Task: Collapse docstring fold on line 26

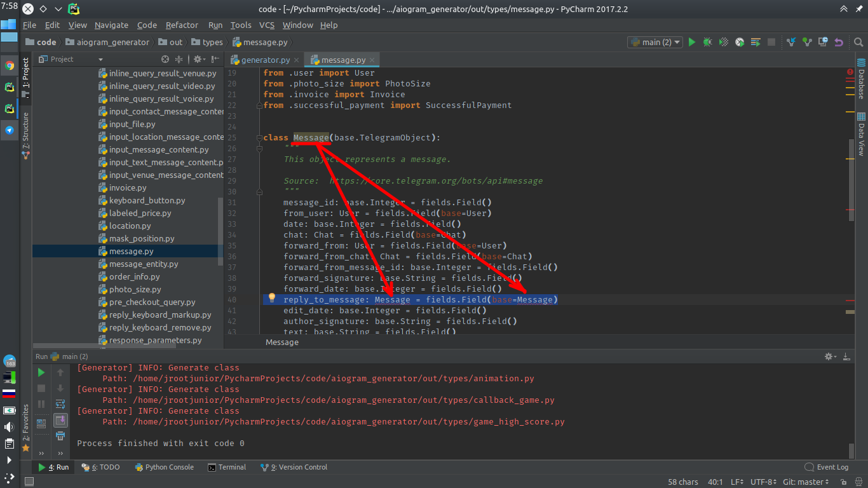Action: pos(260,149)
